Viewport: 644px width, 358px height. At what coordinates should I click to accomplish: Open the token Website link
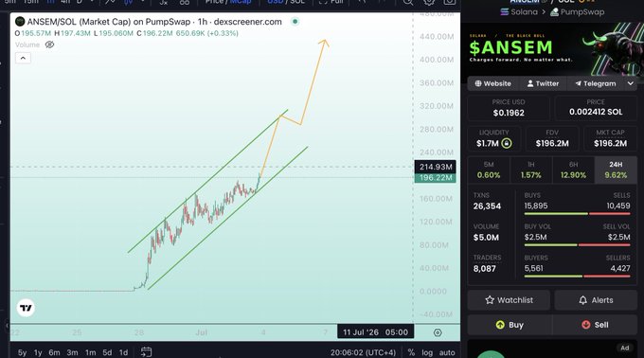pos(492,83)
